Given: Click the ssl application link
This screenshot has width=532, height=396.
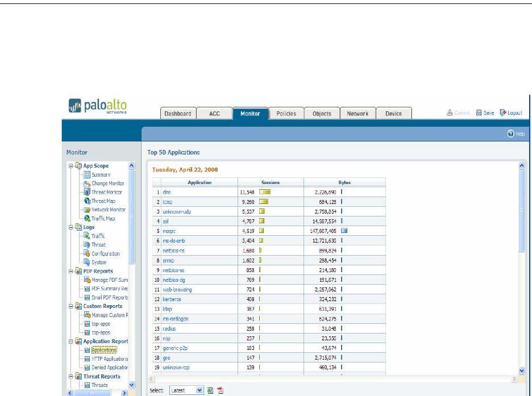Looking at the screenshot, I should click(x=165, y=222).
